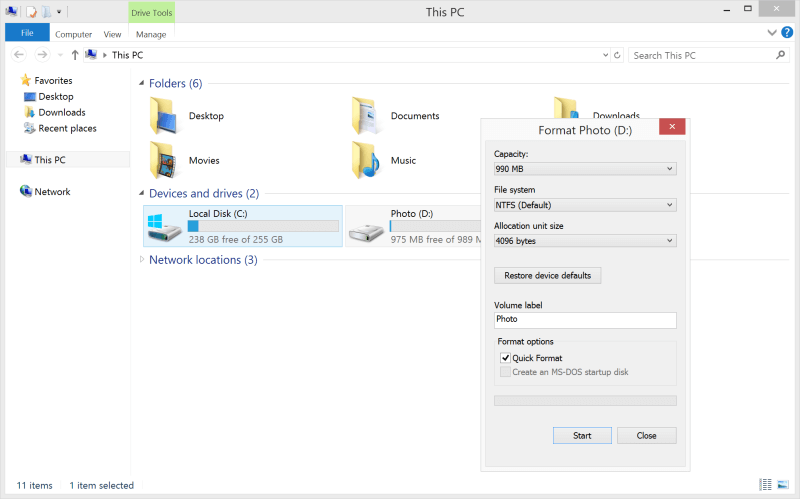Open the File system dropdown
Screen dimensions: 800x499
585,205
